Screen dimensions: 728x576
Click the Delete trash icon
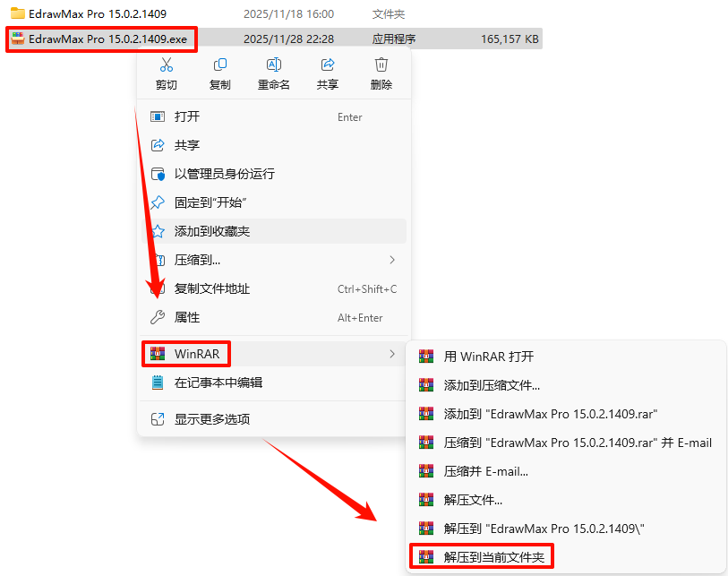point(381,64)
